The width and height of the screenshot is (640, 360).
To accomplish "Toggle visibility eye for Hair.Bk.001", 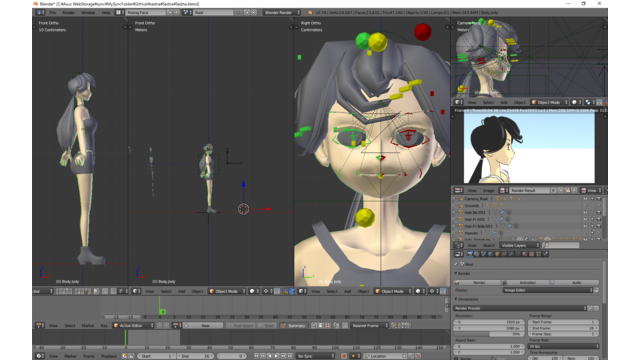I will coord(585,212).
